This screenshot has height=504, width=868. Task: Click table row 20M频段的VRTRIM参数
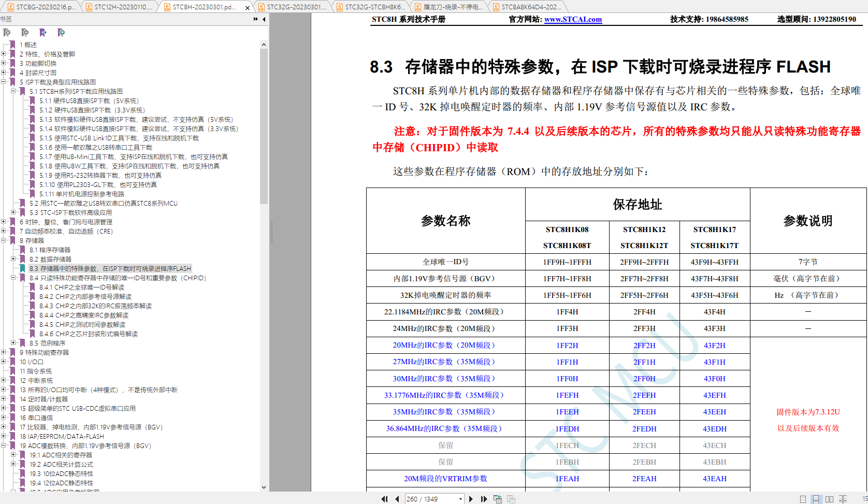tap(446, 479)
